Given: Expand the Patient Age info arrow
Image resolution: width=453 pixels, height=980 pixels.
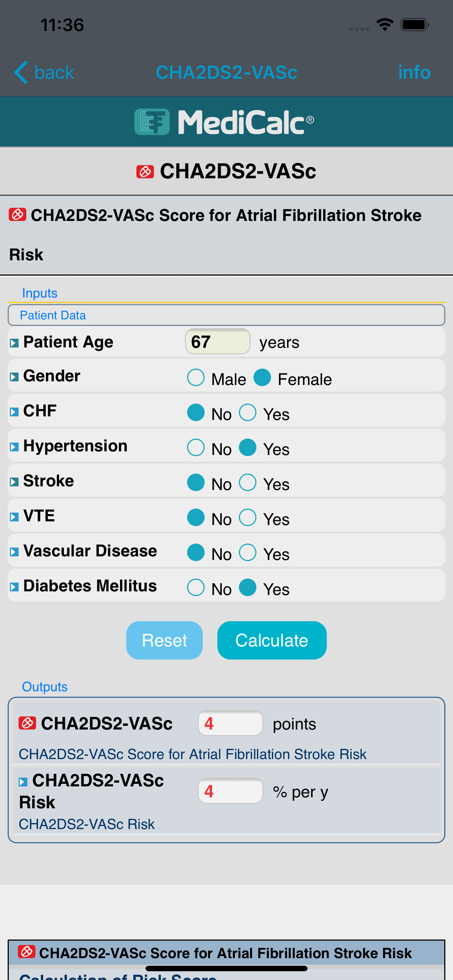Looking at the screenshot, I should 14,343.
